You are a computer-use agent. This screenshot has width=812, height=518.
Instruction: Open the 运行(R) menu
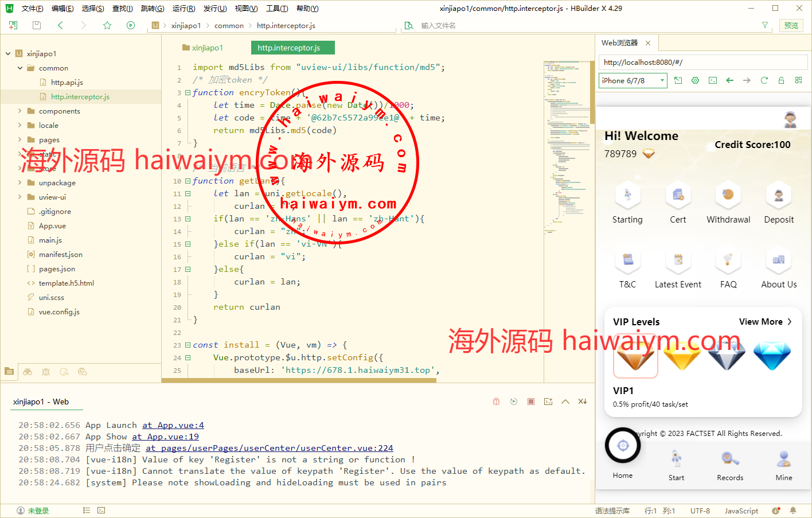pyautogui.click(x=184, y=8)
